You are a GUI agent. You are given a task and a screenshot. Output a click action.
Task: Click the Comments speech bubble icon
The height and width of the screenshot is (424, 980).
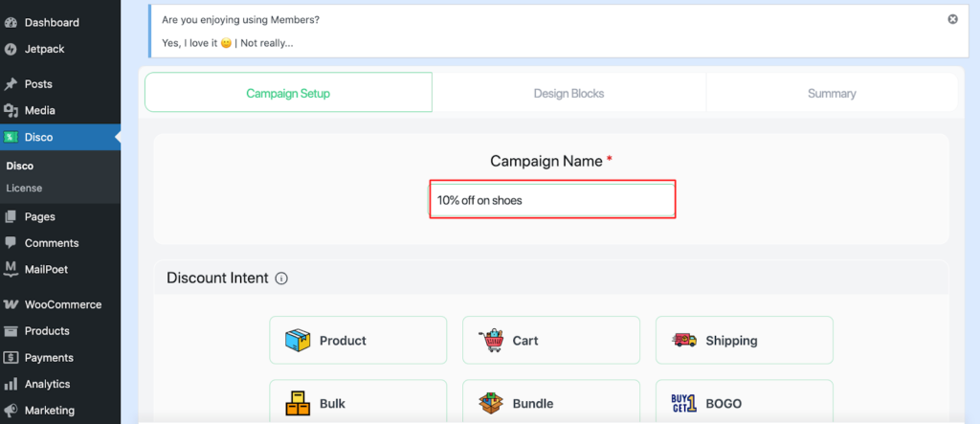[11, 243]
